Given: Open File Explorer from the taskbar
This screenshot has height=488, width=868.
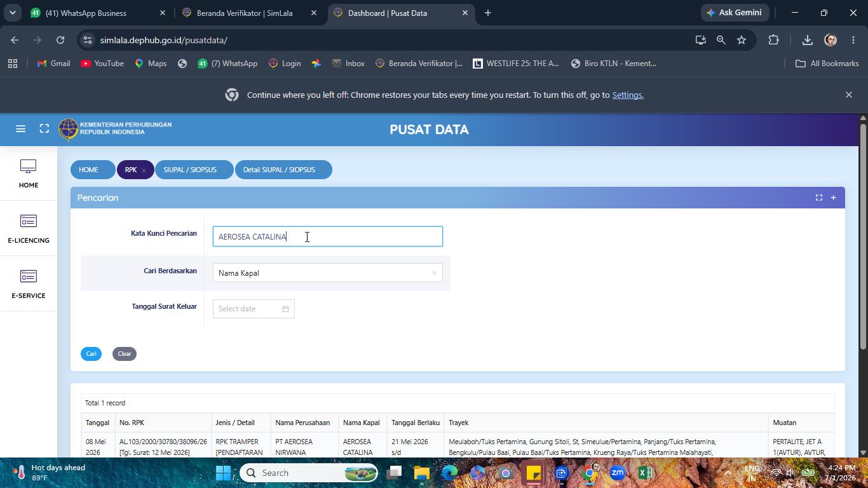Looking at the screenshot, I should click(x=422, y=473).
